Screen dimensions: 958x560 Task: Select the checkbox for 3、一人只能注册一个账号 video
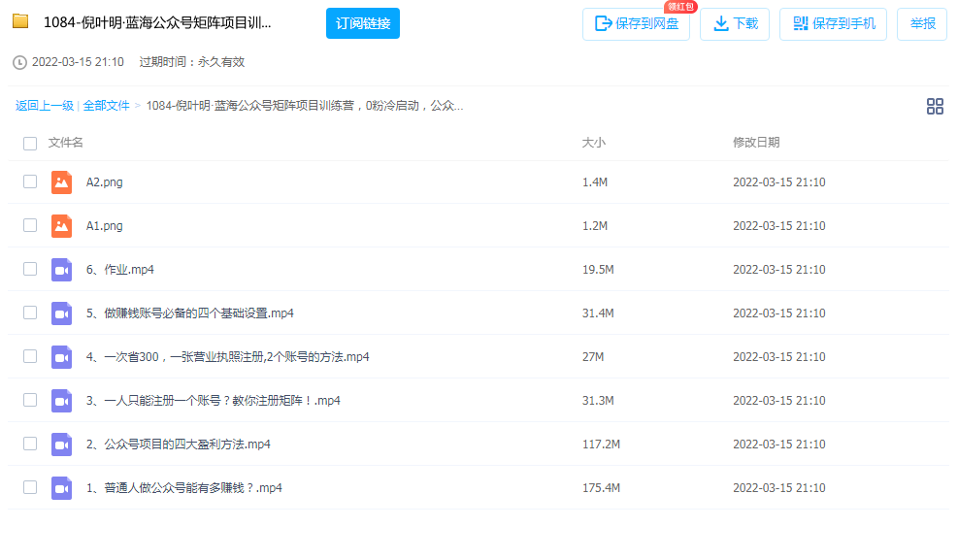point(30,400)
